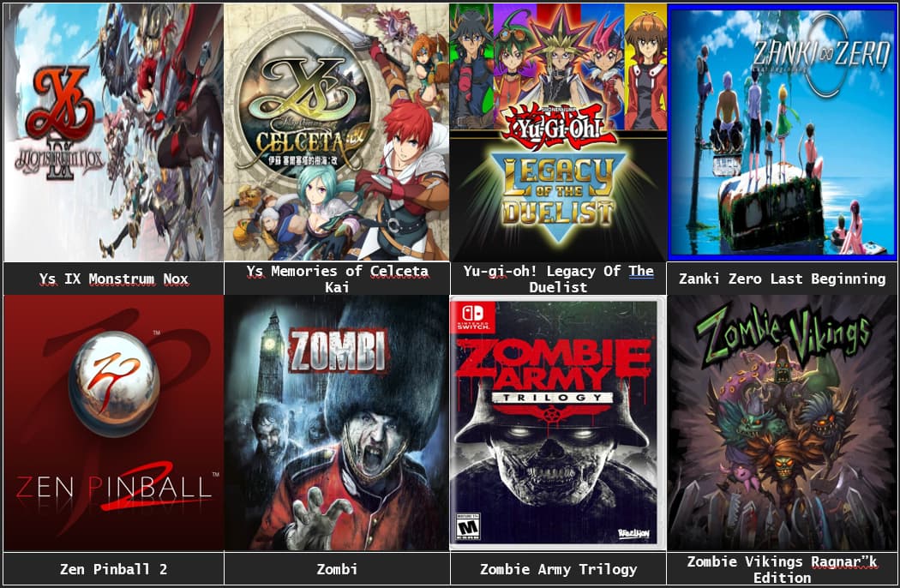900x588 pixels.
Task: Select the highlighted Zanki Zero cover art
Action: [x=783, y=132]
